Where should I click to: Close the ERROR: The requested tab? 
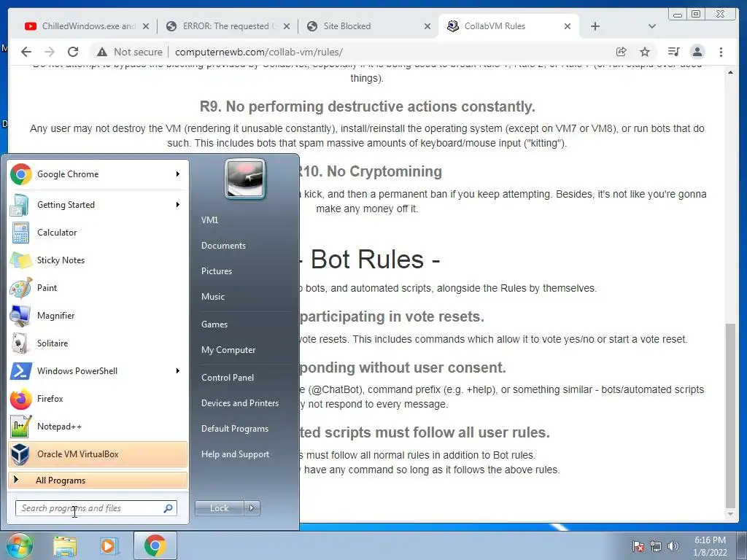point(286,26)
